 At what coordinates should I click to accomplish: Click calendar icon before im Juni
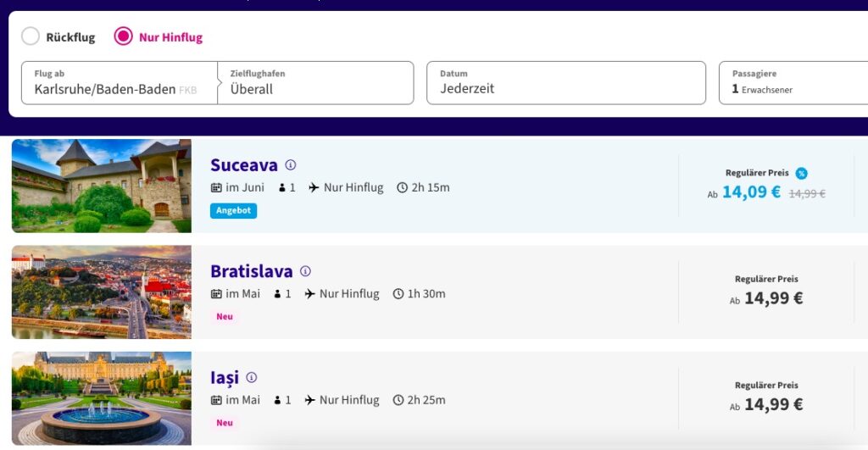216,188
